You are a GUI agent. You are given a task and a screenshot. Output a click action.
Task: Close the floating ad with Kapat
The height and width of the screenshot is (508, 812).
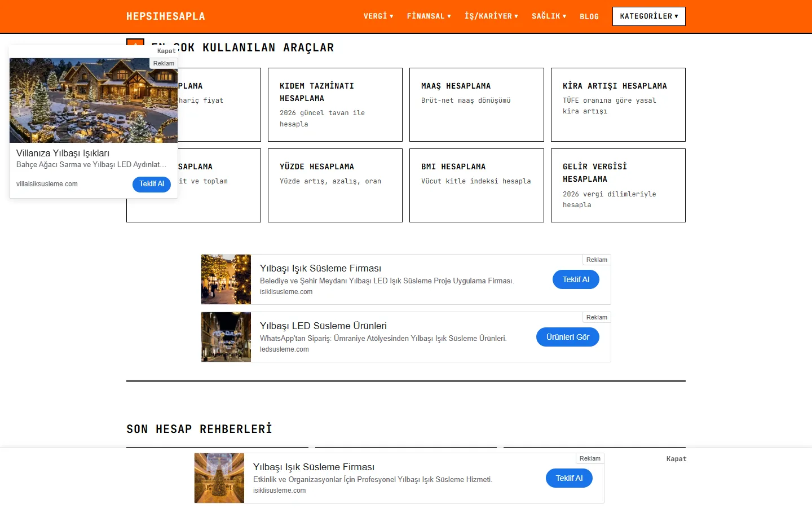166,51
